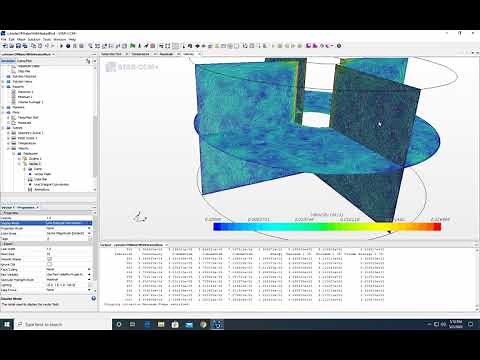Click the purple box icon in toolbar
The image size is (480, 360).
coord(309,46)
